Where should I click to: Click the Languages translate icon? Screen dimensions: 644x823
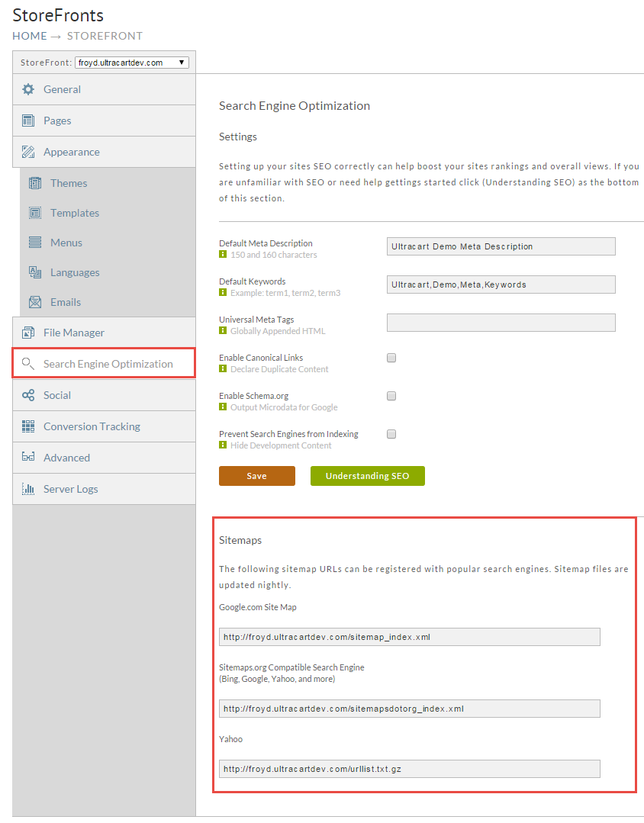(35, 272)
